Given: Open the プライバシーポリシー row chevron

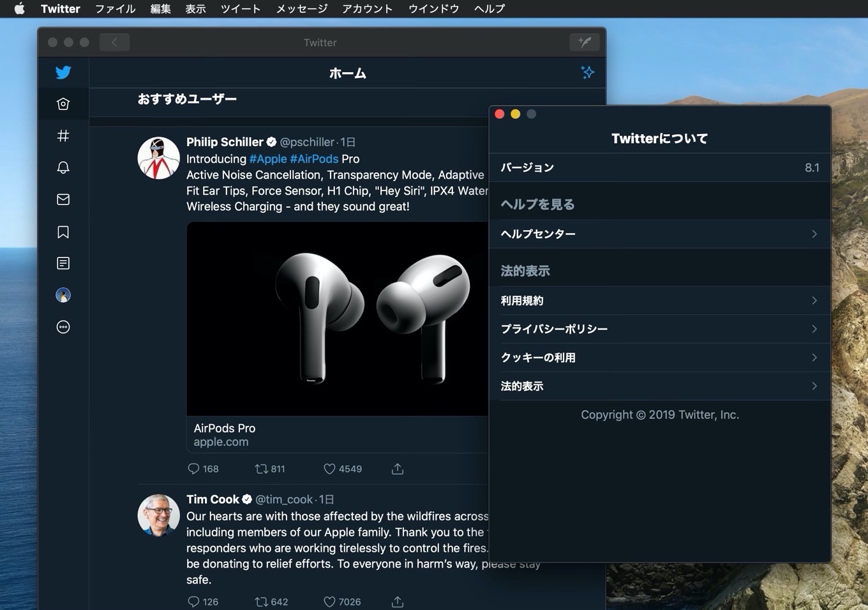Looking at the screenshot, I should tap(814, 329).
